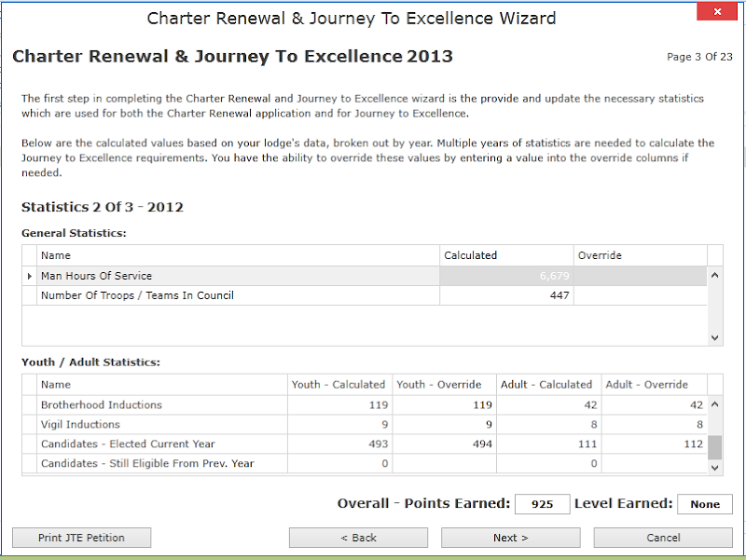The image size is (746, 560).
Task: Click calculated value 447
Action: 506,295
